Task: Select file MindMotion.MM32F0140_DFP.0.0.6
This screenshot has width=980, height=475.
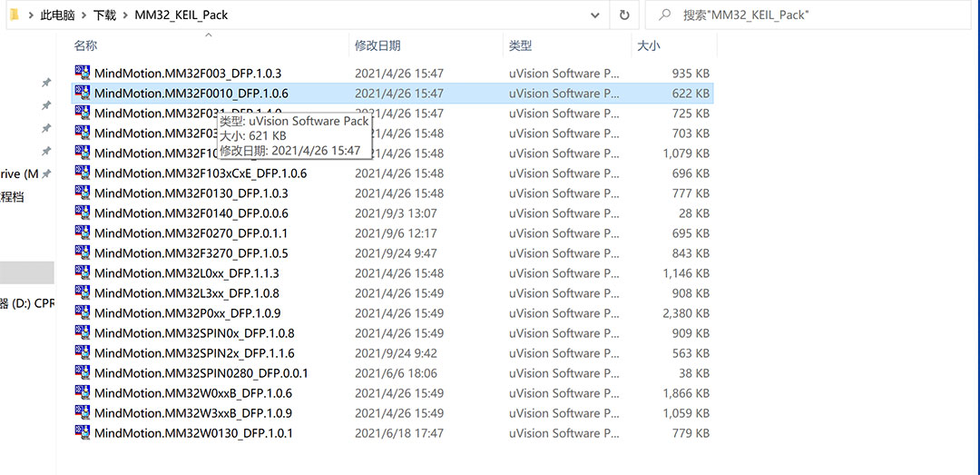Action: (191, 213)
